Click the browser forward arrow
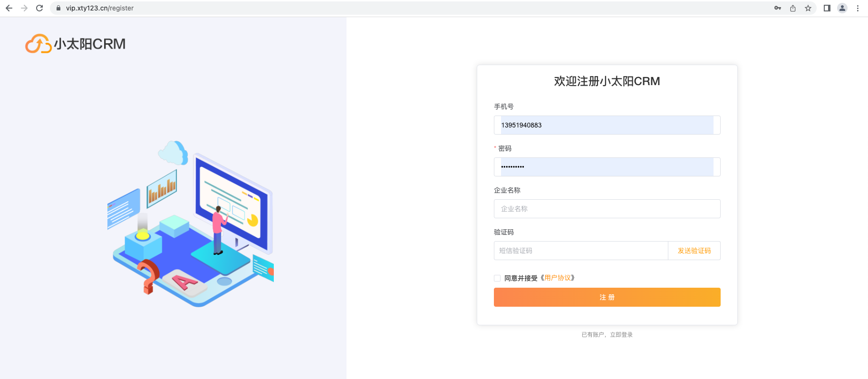The height and width of the screenshot is (379, 868). click(x=24, y=8)
